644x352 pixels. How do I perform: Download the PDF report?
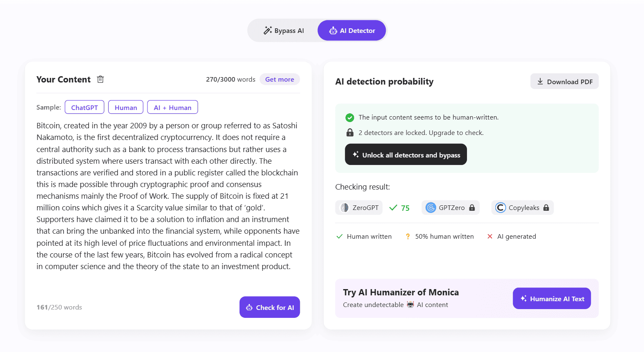pyautogui.click(x=564, y=82)
